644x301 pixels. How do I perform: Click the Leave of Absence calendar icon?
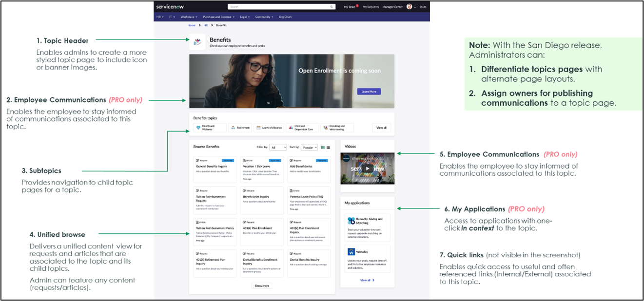click(x=258, y=127)
